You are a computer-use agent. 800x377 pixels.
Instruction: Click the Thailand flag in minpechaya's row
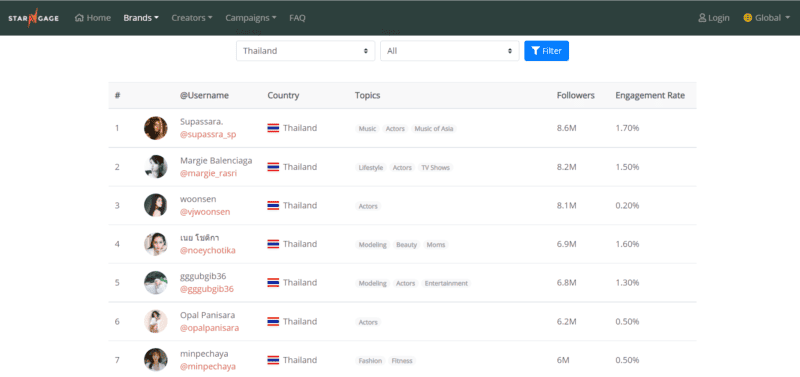(x=273, y=360)
